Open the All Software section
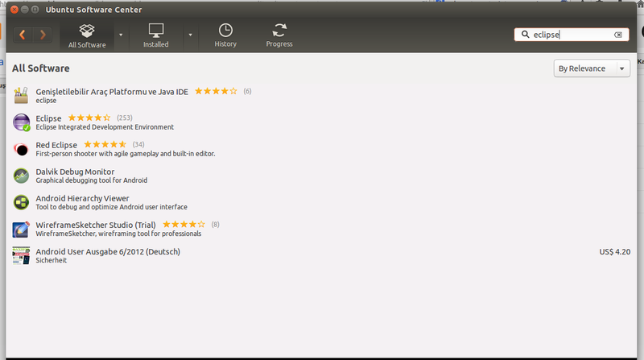644x360 pixels. click(87, 35)
